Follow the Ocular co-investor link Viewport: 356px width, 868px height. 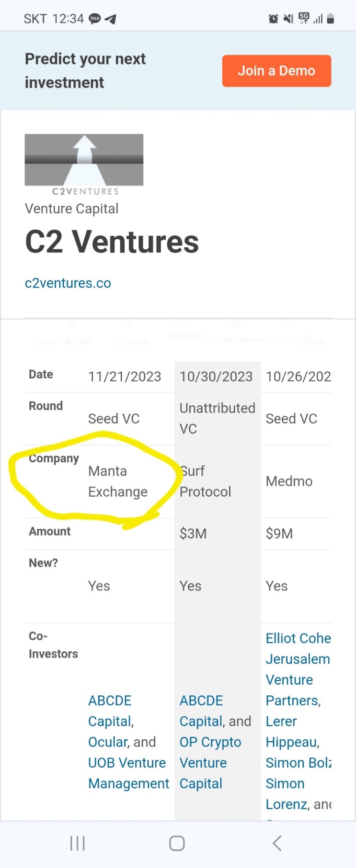tap(108, 742)
